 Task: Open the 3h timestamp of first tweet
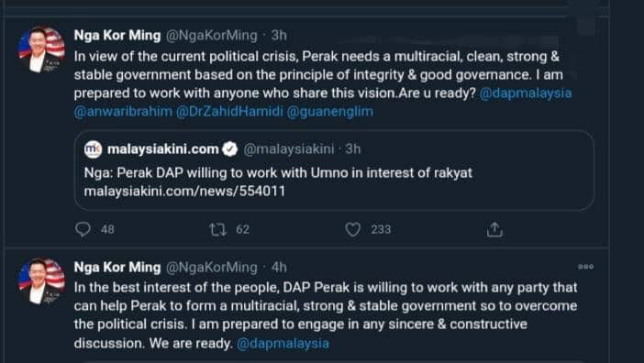[x=279, y=36]
